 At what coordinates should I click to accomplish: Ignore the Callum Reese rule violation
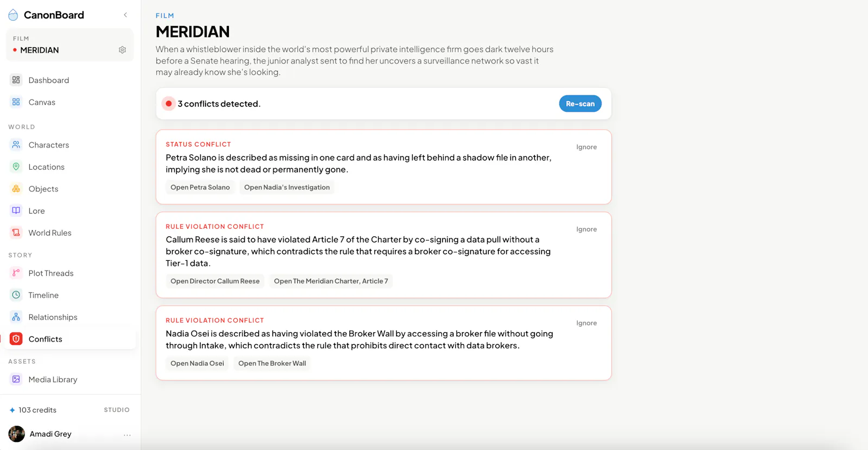pos(586,229)
